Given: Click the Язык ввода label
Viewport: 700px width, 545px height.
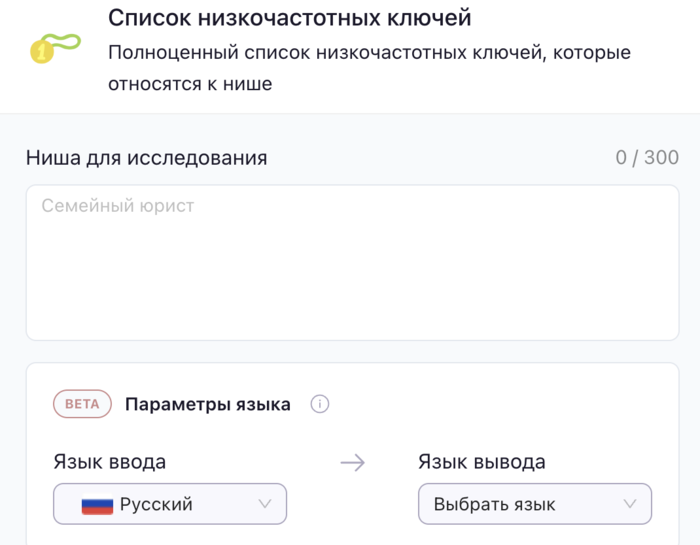Looking at the screenshot, I should coord(109,462).
